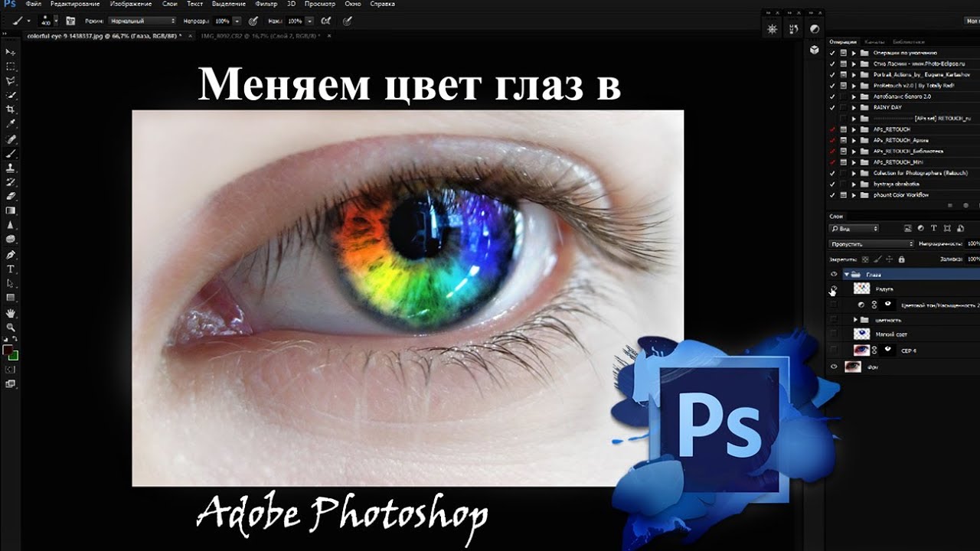The width and height of the screenshot is (980, 551).
Task: Expand the Автобаланс белого 2.0 action set
Action: pos(854,96)
